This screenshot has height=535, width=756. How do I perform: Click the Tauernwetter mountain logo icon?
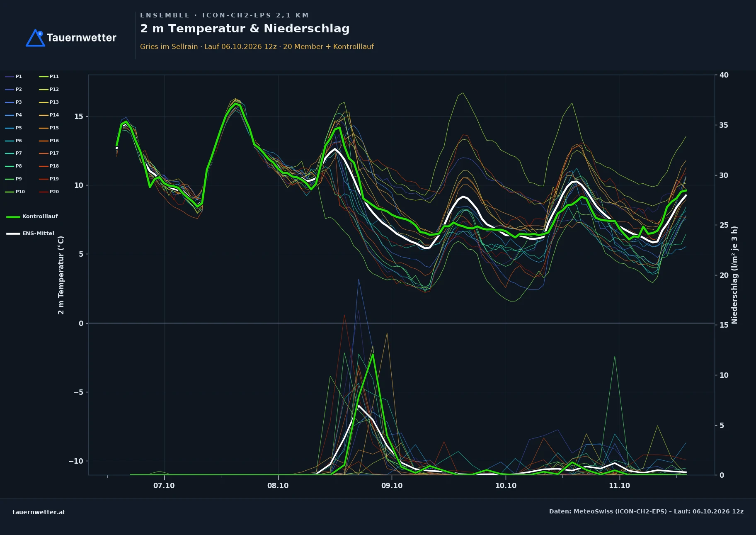36,38
